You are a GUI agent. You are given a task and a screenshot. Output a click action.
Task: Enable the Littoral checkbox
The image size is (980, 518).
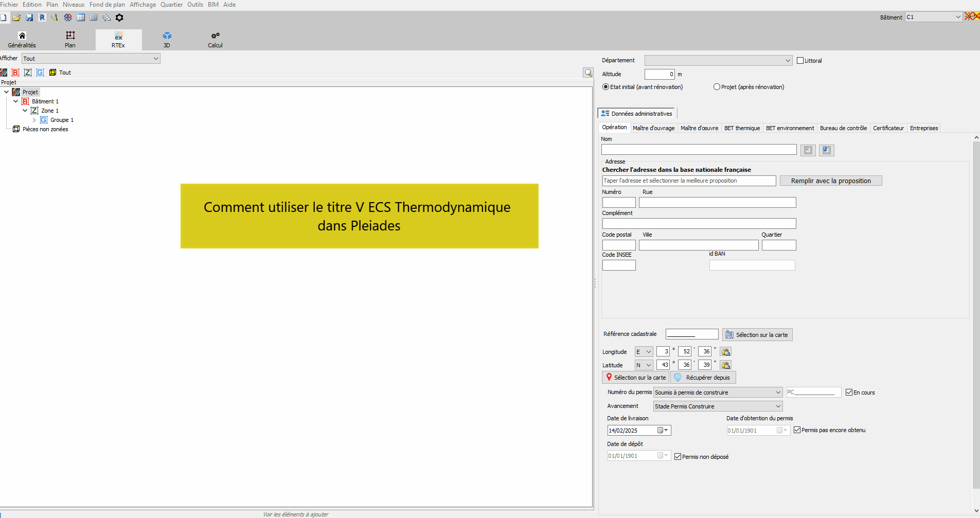(800, 61)
